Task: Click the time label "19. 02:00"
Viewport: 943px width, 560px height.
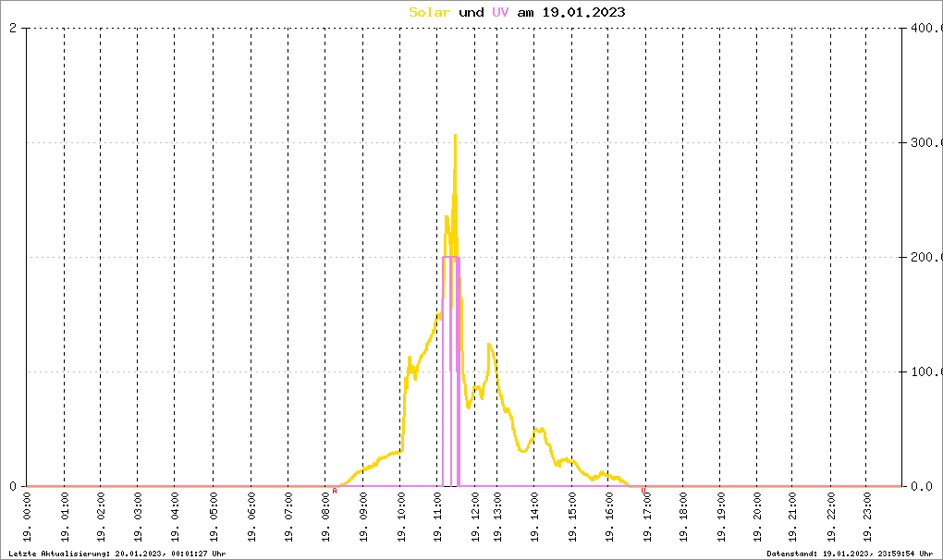Action: point(101,517)
